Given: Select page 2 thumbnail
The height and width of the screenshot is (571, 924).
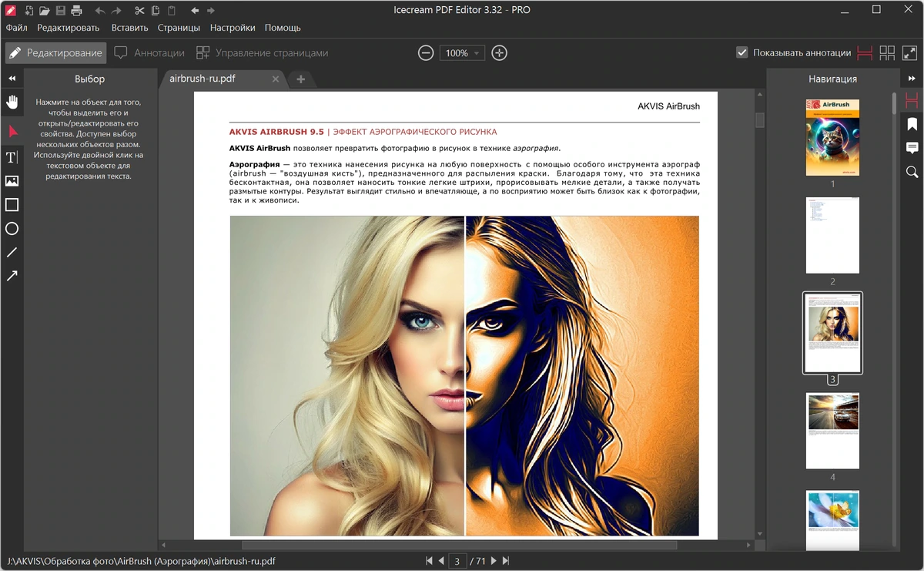Looking at the screenshot, I should [x=832, y=235].
